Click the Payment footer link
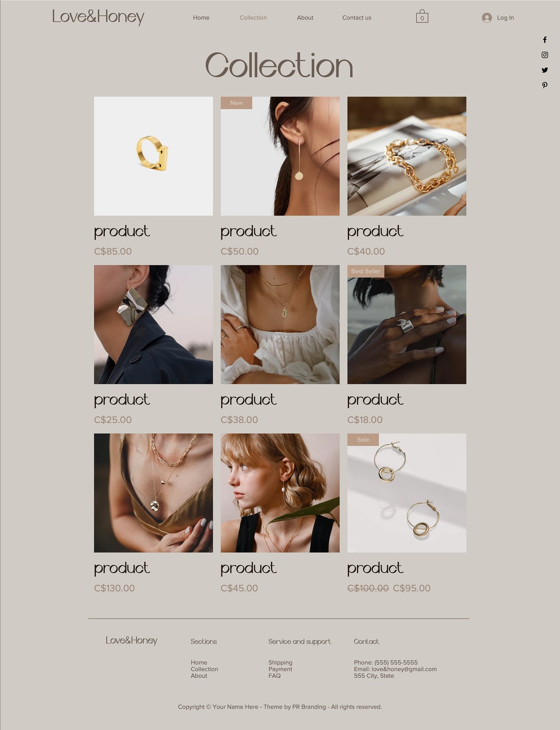Viewport: 560px width, 730px height. (x=280, y=669)
